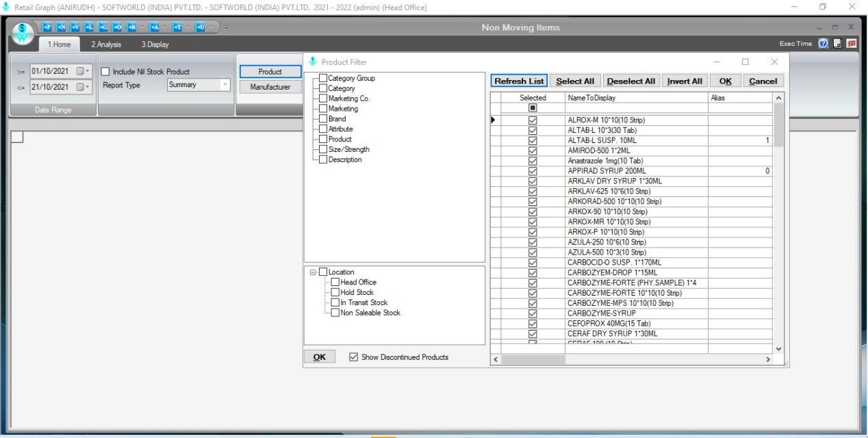The height and width of the screenshot is (438, 868).
Task: Toggle the filter-row tri-state Selected checkbox
Action: (533, 108)
